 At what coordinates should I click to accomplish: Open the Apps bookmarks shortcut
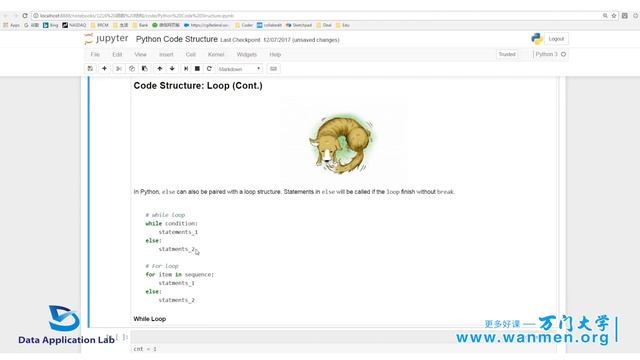pyautogui.click(x=11, y=25)
